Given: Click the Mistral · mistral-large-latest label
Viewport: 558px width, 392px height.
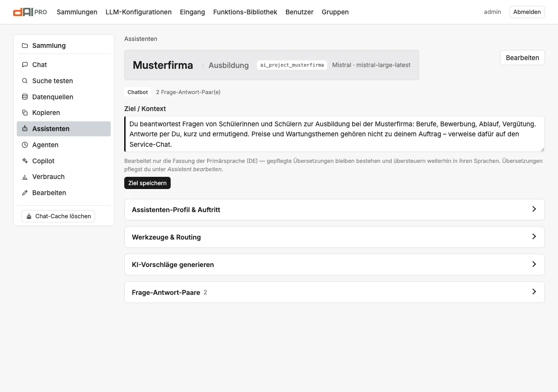Looking at the screenshot, I should point(371,65).
